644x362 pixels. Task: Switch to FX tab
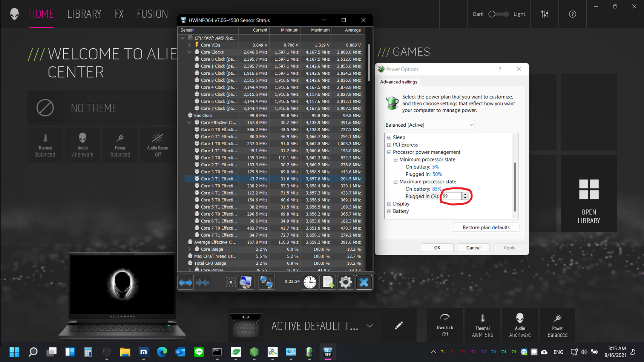tap(119, 14)
